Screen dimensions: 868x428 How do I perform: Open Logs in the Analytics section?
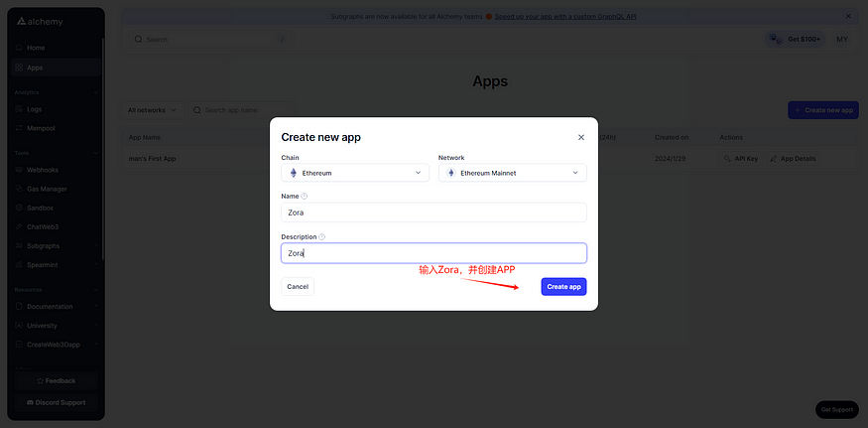tap(56, 109)
